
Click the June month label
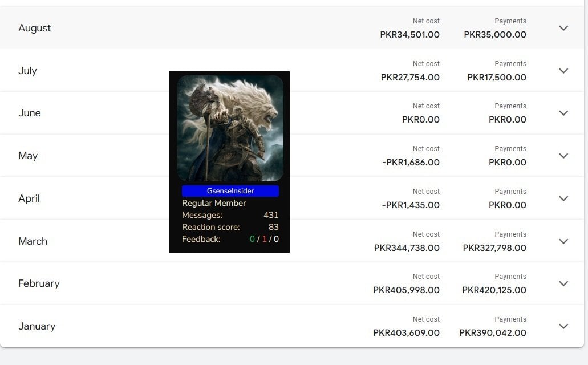coord(29,113)
